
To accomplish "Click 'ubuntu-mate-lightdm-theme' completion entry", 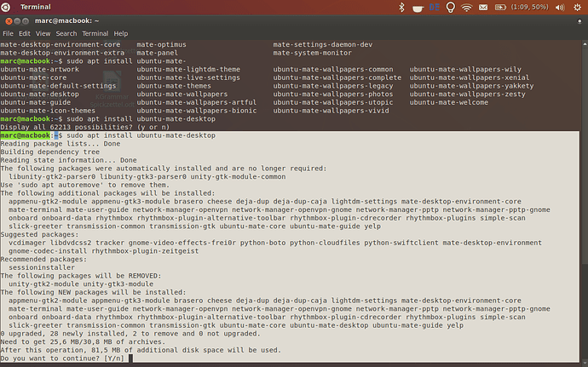I will (x=188, y=69).
